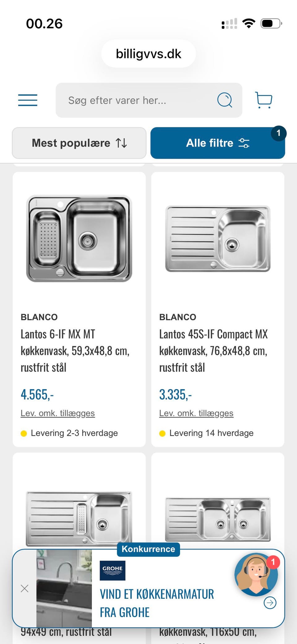
Task: Tap the magnifying glass search icon
Action: point(225,100)
